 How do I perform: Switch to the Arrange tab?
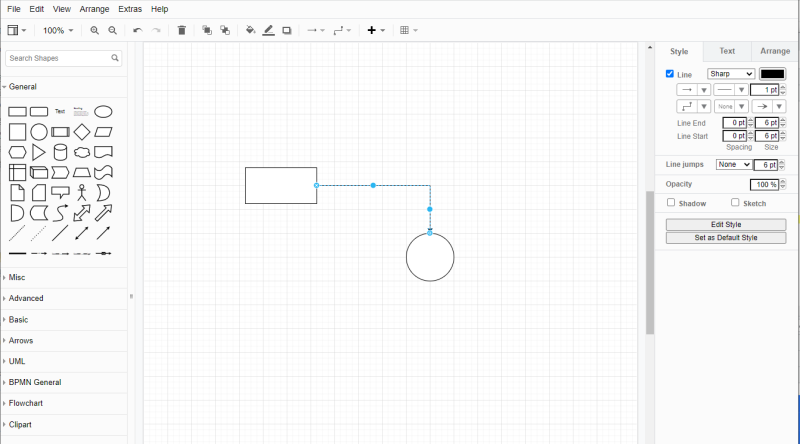775,51
